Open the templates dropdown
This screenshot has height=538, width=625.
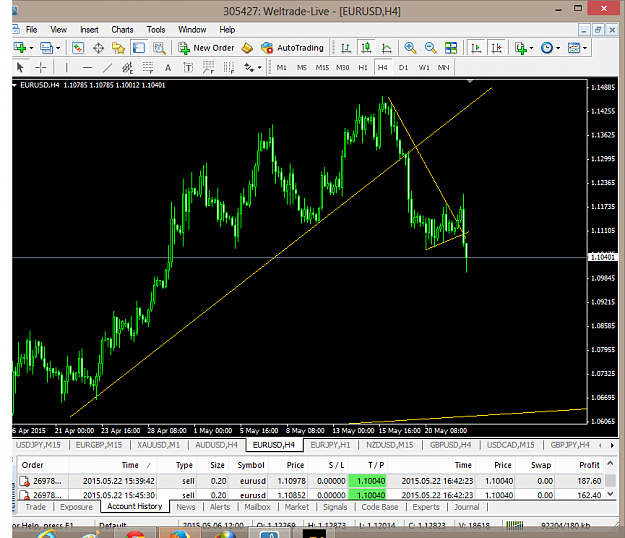[x=577, y=48]
